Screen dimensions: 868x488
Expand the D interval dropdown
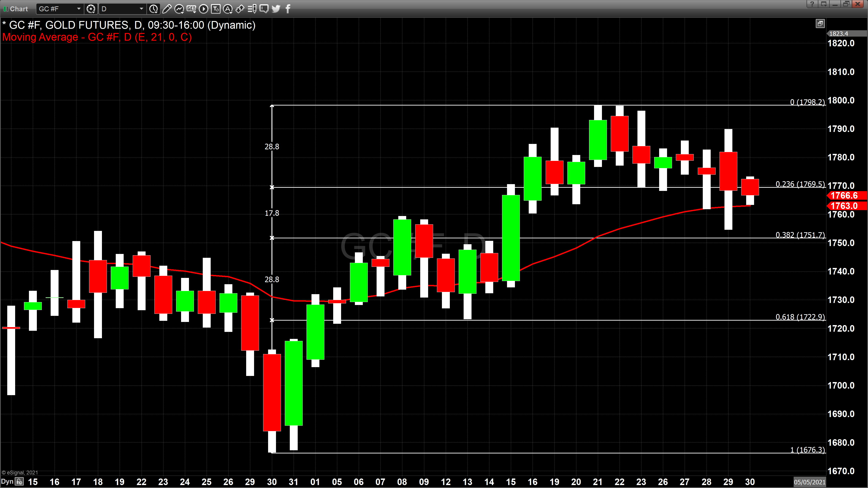click(141, 9)
